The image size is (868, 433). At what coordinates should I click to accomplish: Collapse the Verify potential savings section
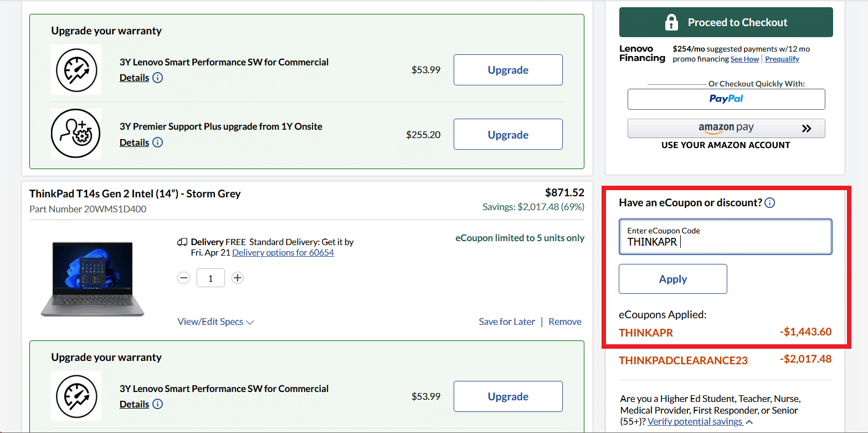pyautogui.click(x=749, y=421)
